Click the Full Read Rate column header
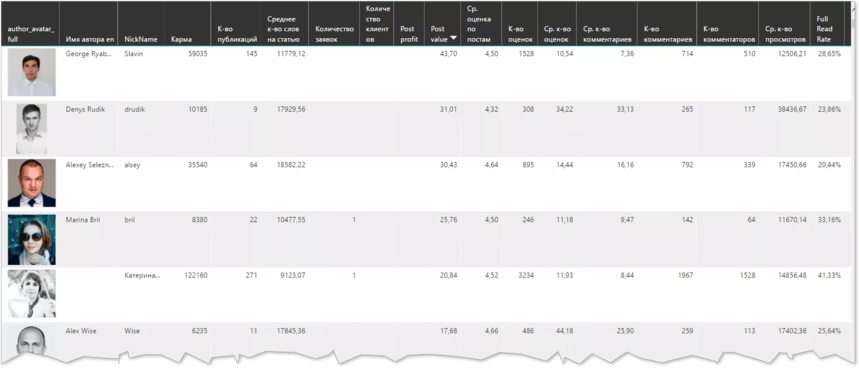Image resolution: width=859 pixels, height=368 pixels. (824, 29)
